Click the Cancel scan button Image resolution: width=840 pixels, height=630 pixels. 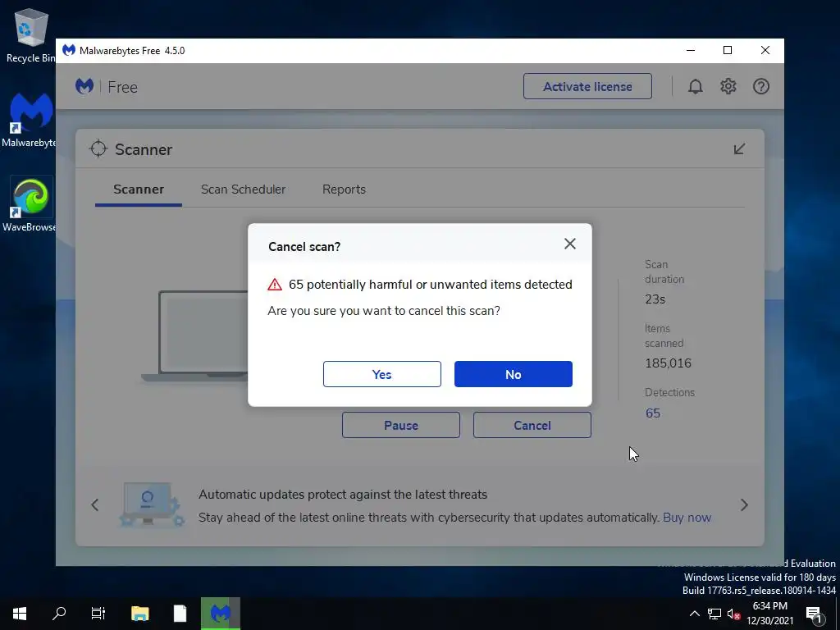click(532, 425)
